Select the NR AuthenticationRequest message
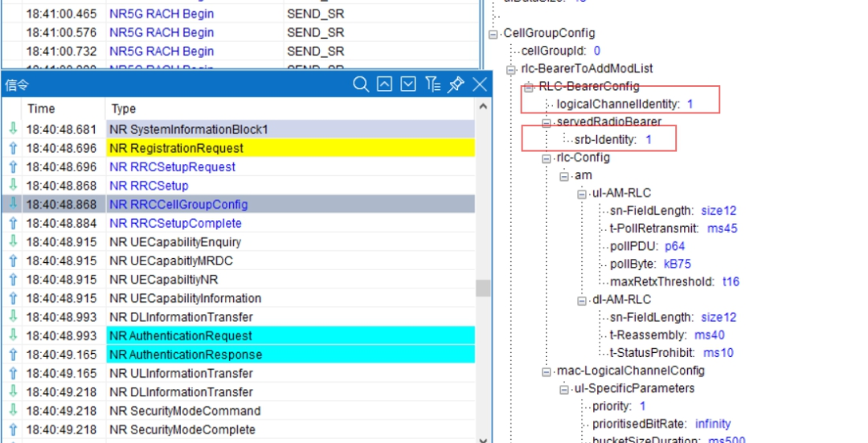868x443 pixels. click(x=238, y=335)
